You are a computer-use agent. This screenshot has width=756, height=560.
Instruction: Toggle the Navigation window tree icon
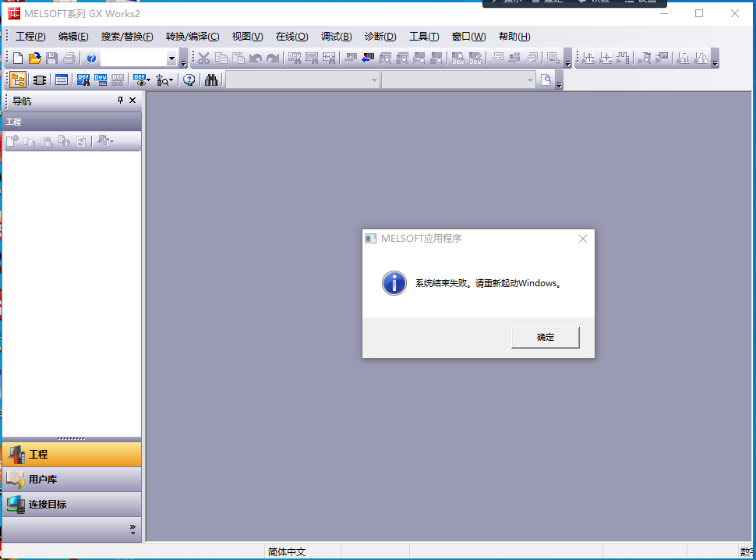18,80
